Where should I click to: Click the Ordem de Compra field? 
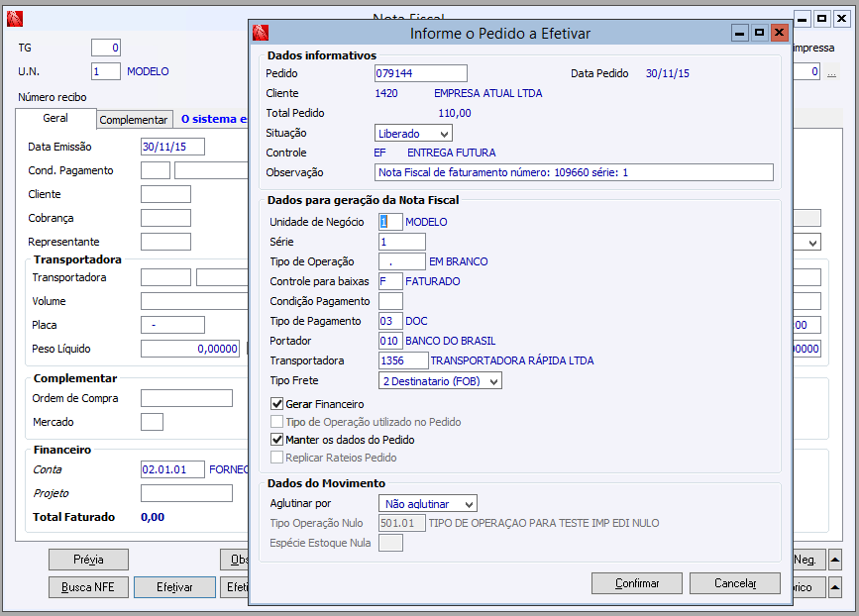point(187,398)
